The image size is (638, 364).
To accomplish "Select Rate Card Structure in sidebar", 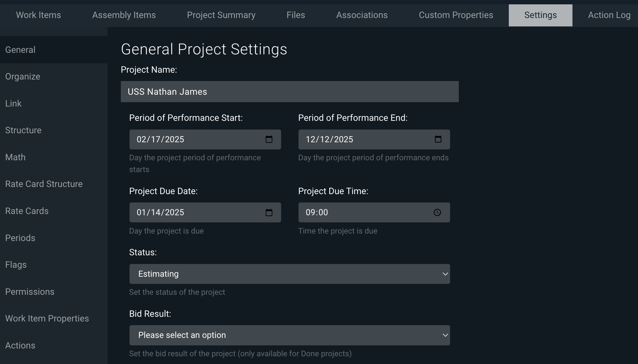I will pos(44,184).
